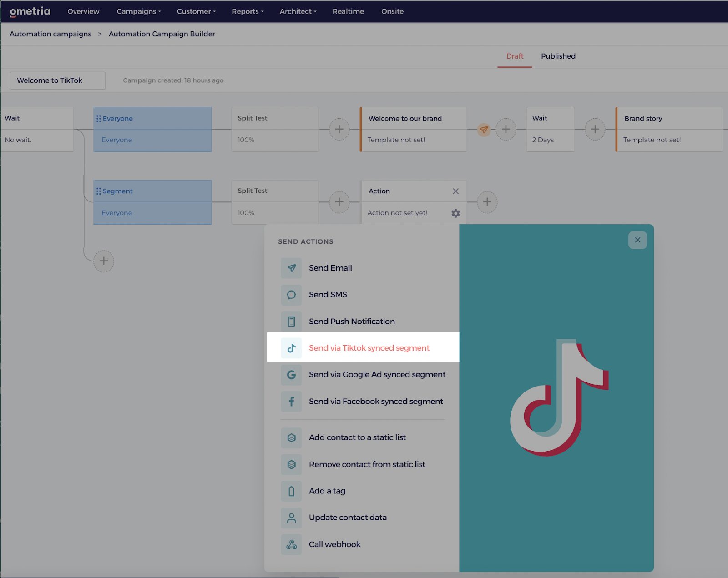728x578 pixels.
Task: Open the Everyone segment node
Action: (152, 130)
